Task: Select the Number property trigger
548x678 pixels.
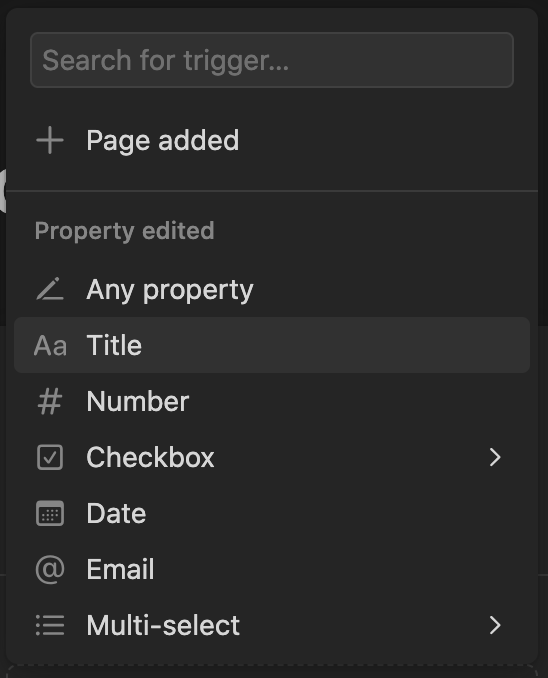Action: point(272,401)
